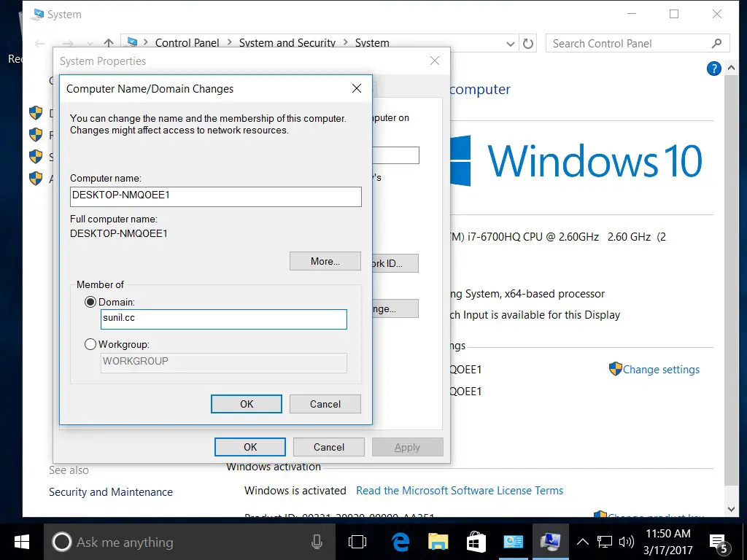Viewport: 747px width, 560px height.
Task: Click the network icon in system tray
Action: coord(605,542)
